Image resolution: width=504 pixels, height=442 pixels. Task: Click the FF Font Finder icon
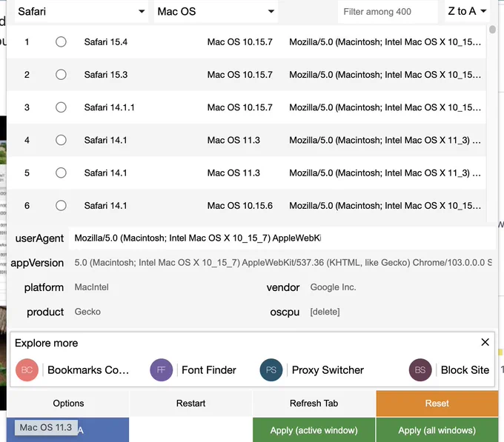(162, 369)
